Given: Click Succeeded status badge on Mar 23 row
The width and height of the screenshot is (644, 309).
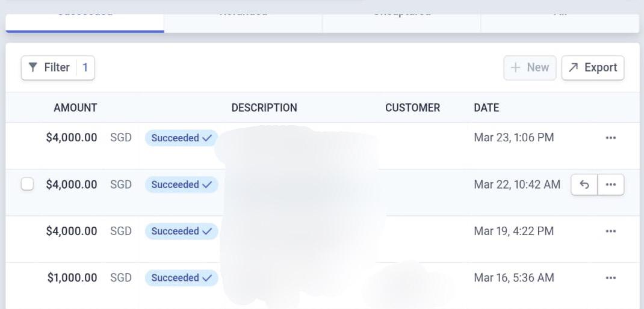Looking at the screenshot, I should coord(181,138).
